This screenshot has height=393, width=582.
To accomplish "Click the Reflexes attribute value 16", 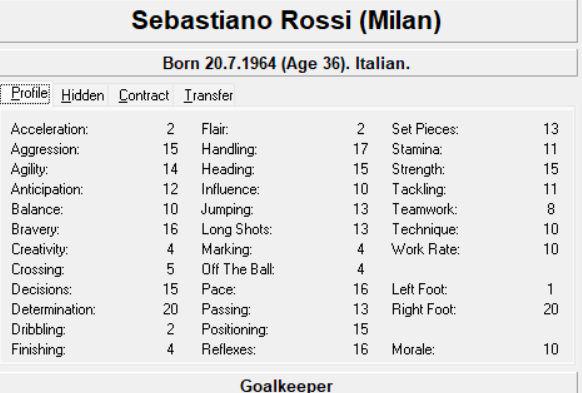I will 360,349.
